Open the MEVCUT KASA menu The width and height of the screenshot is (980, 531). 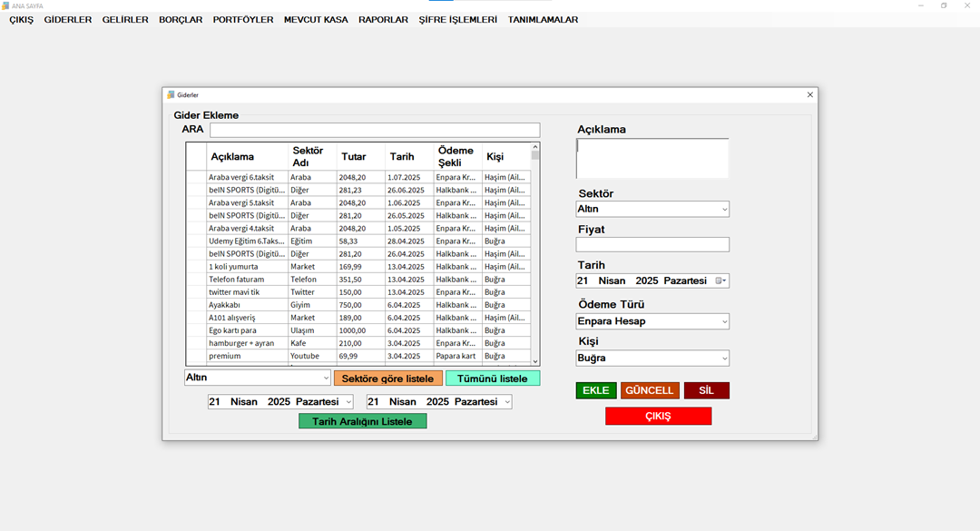coord(316,20)
